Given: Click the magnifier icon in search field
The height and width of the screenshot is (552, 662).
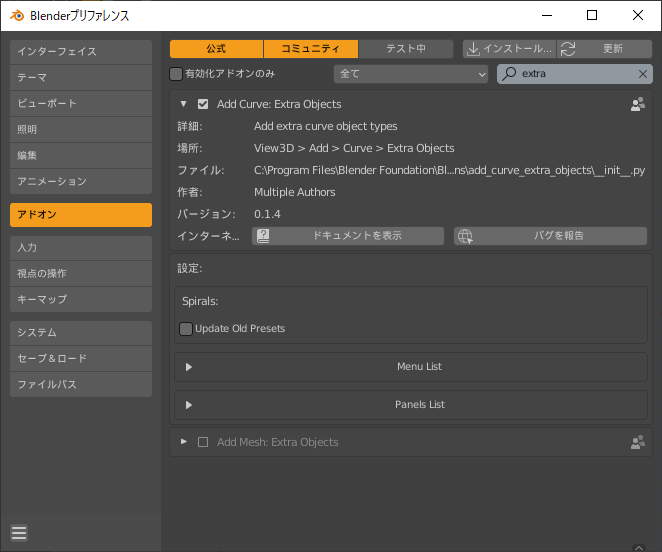Looking at the screenshot, I should (509, 73).
